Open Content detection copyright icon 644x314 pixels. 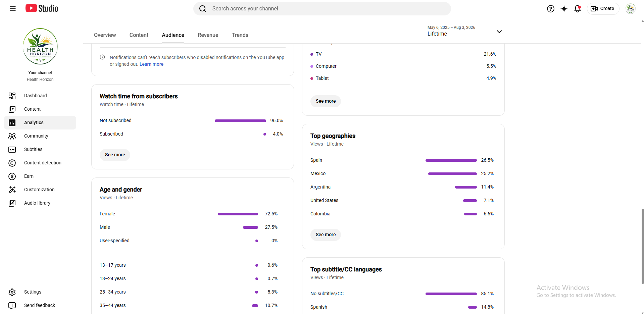click(12, 163)
